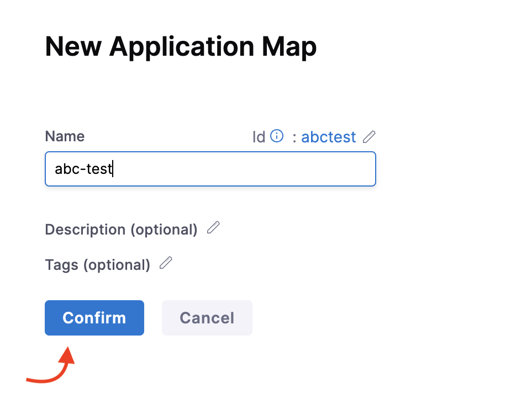The width and height of the screenshot is (532, 415).
Task: Open Description editor via pencil icon
Action: point(213,228)
